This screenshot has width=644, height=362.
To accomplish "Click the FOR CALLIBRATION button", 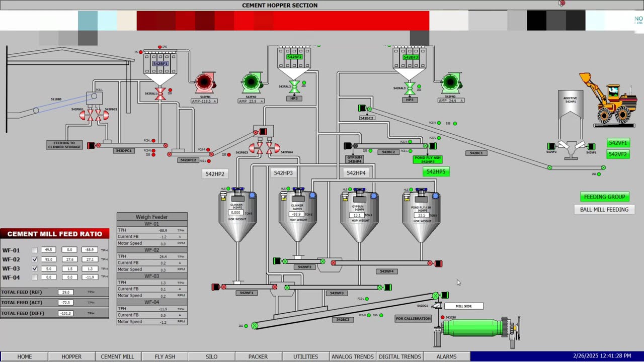I will click(413, 318).
